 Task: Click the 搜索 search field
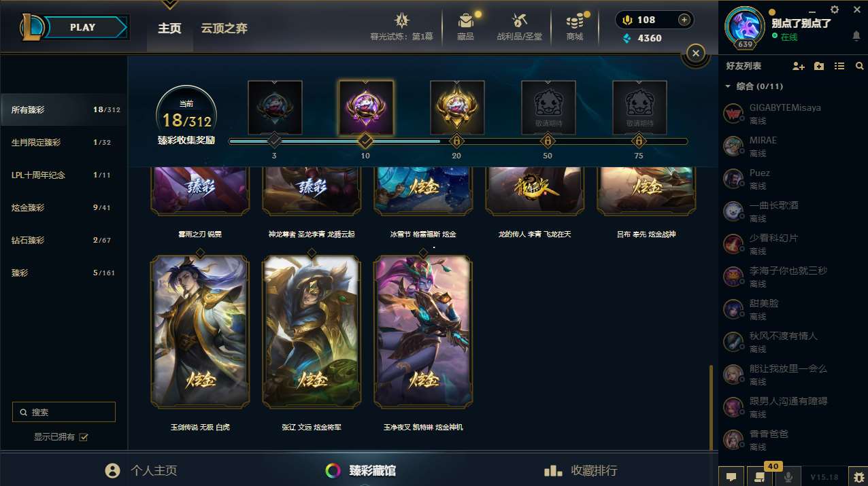point(64,412)
